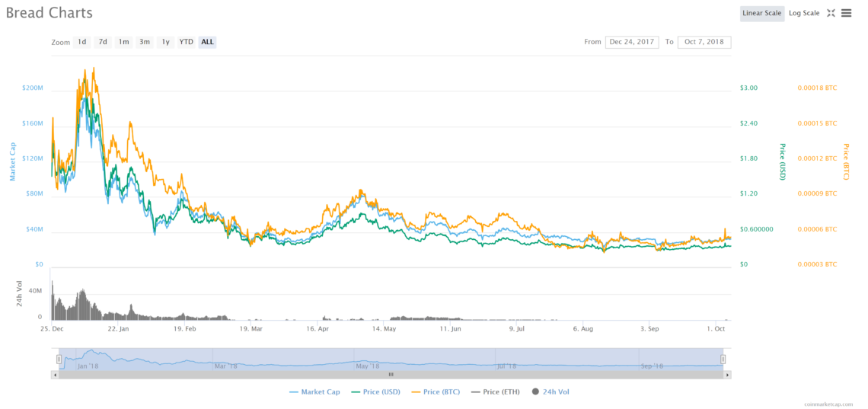The height and width of the screenshot is (409, 868).
Task: Switch chart to Linear Scale
Action: [x=761, y=13]
